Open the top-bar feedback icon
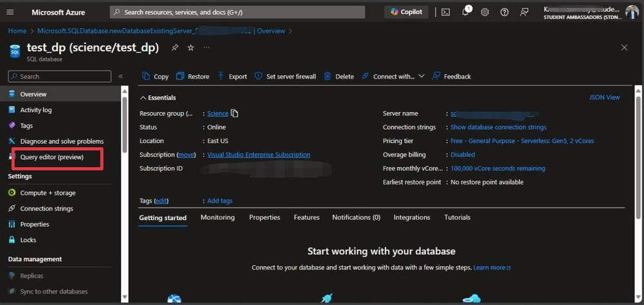The height and width of the screenshot is (305, 644). (x=524, y=12)
